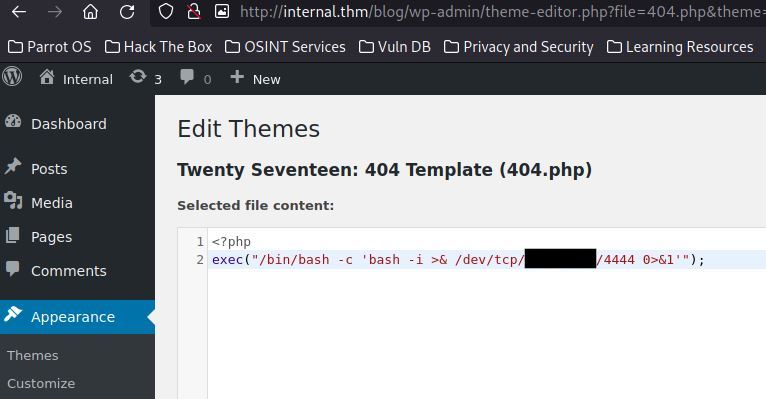
Task: Click the Pages document icon
Action: pos(13,235)
